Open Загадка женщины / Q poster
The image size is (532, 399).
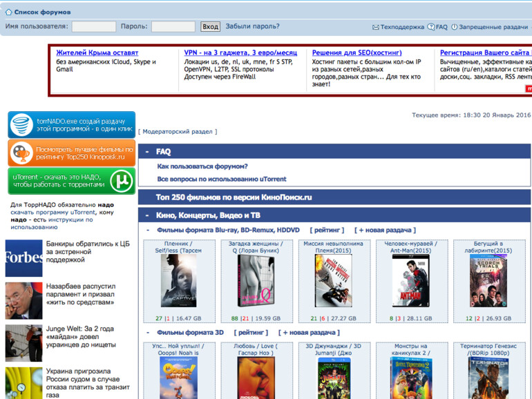tap(256, 281)
